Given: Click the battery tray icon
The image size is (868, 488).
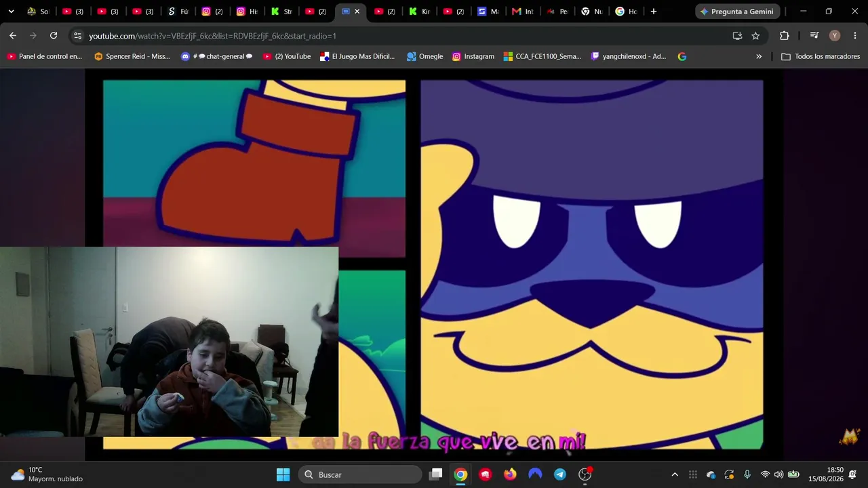Looking at the screenshot, I should [793, 474].
